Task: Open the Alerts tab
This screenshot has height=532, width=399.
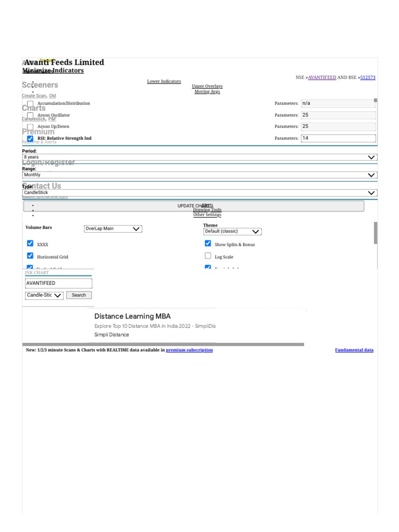Action: click(x=207, y=205)
